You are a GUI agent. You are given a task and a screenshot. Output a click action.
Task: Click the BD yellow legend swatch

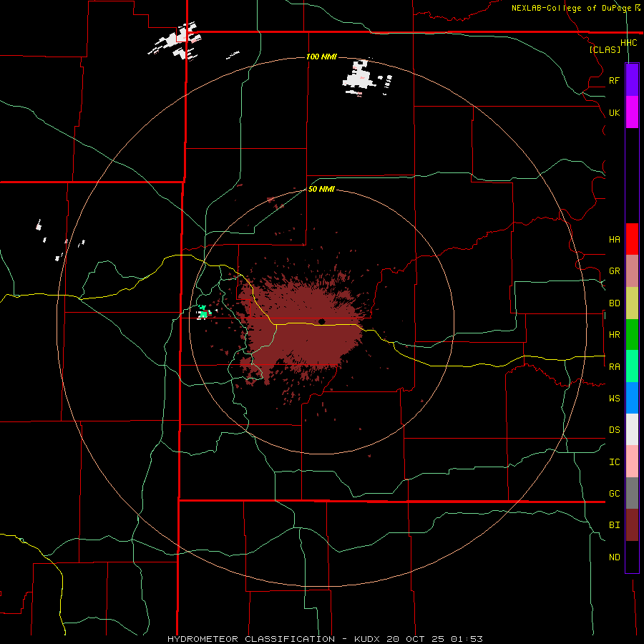tap(632, 303)
